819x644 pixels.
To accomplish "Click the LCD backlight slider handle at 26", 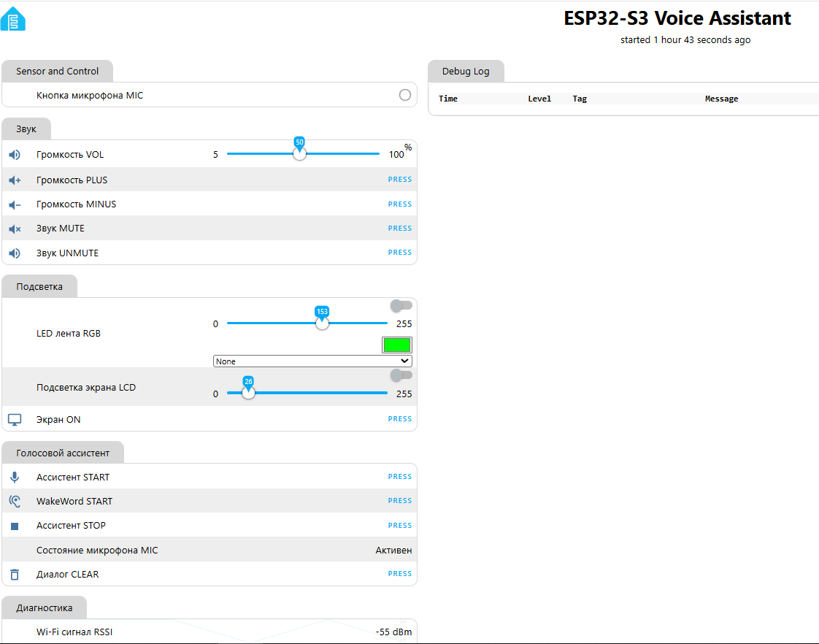I will 249,393.
